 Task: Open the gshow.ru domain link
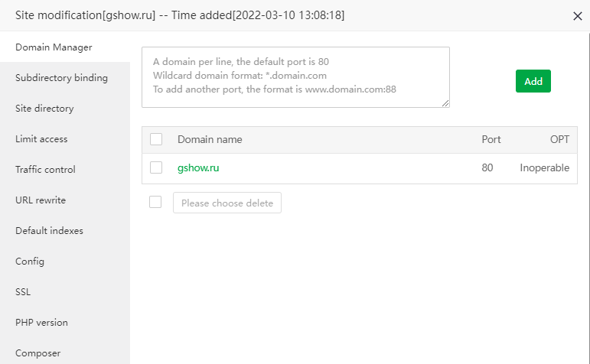click(198, 167)
